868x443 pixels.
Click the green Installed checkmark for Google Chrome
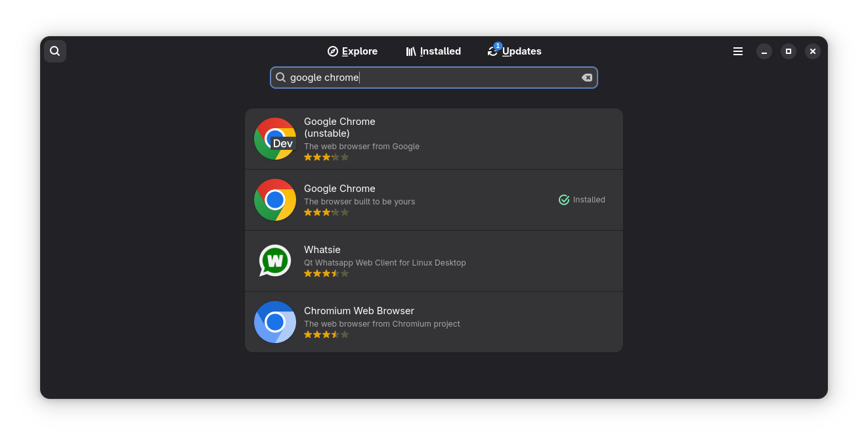click(563, 200)
